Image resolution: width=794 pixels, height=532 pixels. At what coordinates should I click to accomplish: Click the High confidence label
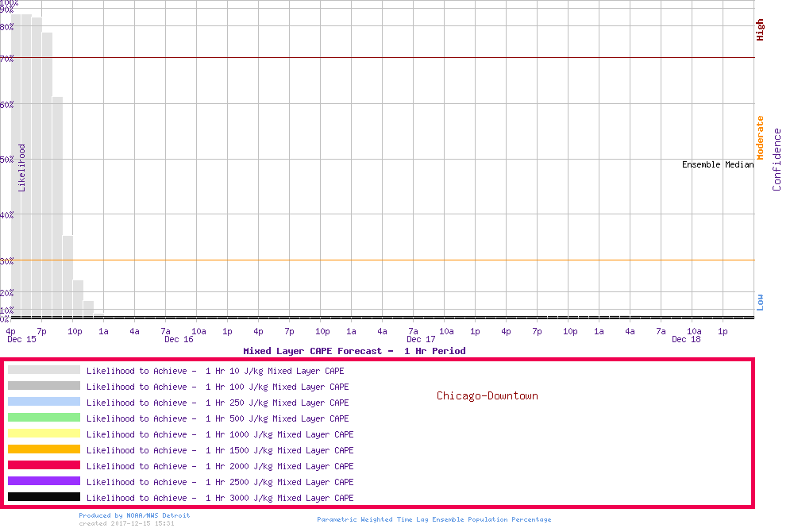[x=760, y=30]
